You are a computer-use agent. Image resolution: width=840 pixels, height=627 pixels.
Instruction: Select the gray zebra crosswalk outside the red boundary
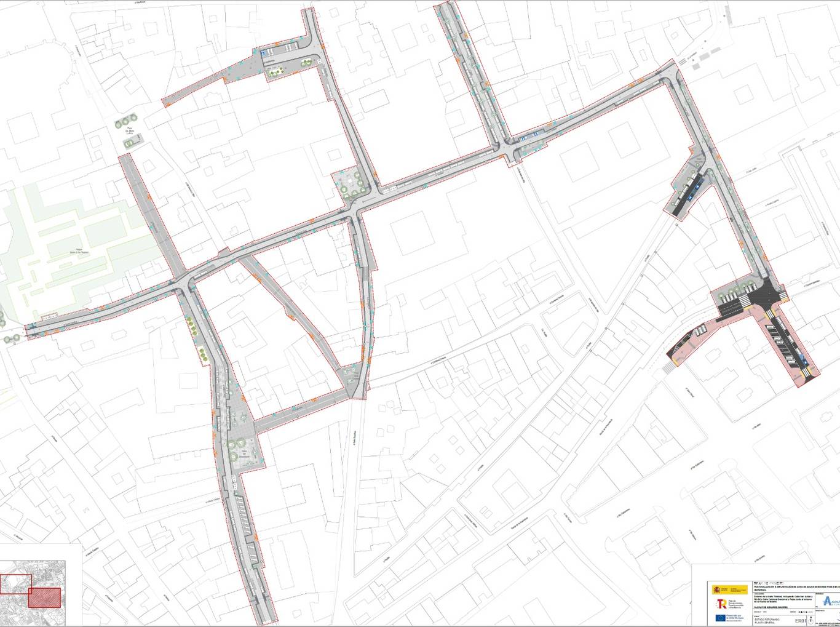(668, 367)
